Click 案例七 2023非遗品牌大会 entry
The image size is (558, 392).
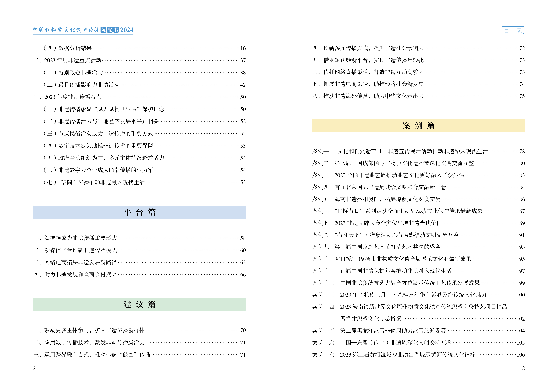click(419, 223)
